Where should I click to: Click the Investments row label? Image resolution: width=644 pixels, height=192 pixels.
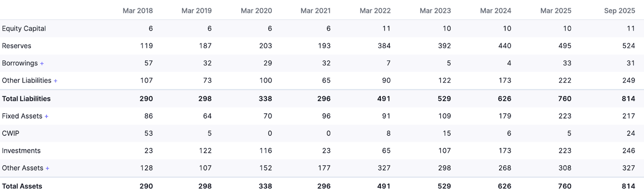pyautogui.click(x=21, y=151)
